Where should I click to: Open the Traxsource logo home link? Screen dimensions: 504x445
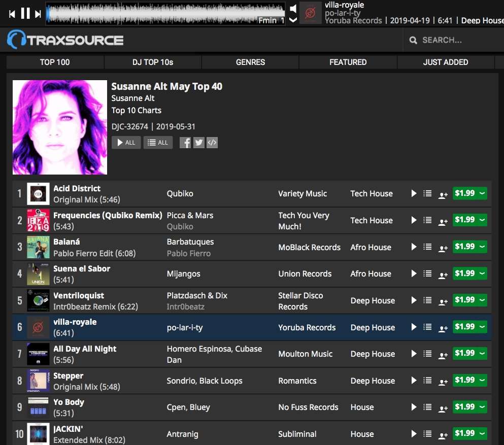coord(65,40)
